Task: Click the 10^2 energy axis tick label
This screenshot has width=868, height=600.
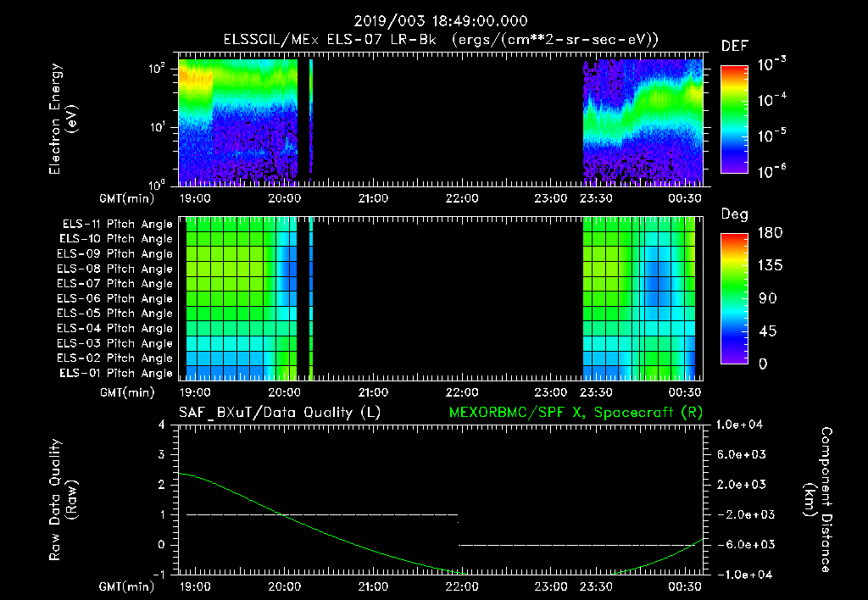Action: 157,69
